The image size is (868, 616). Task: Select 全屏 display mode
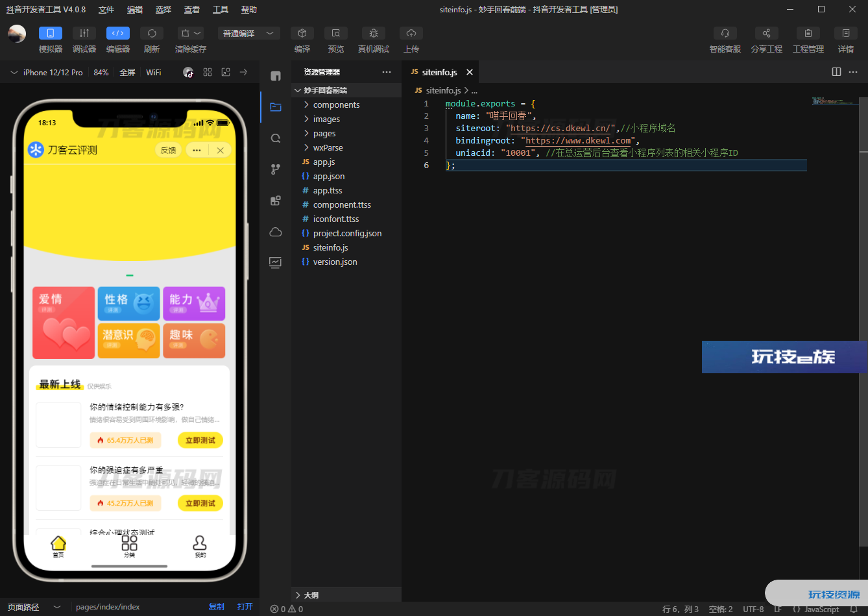pyautogui.click(x=127, y=73)
